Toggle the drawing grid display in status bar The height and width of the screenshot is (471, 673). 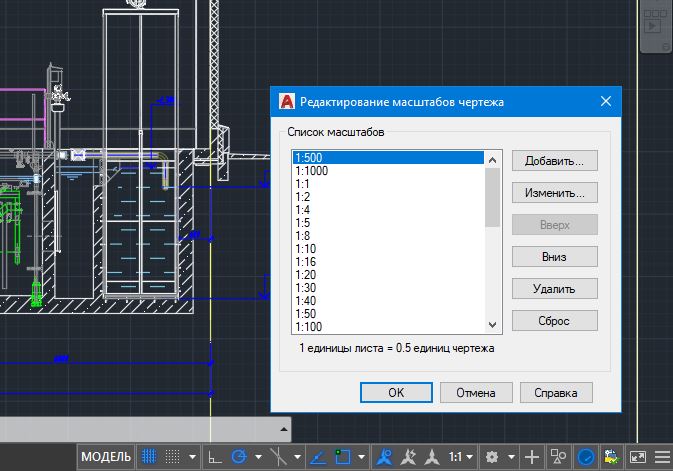(149, 457)
